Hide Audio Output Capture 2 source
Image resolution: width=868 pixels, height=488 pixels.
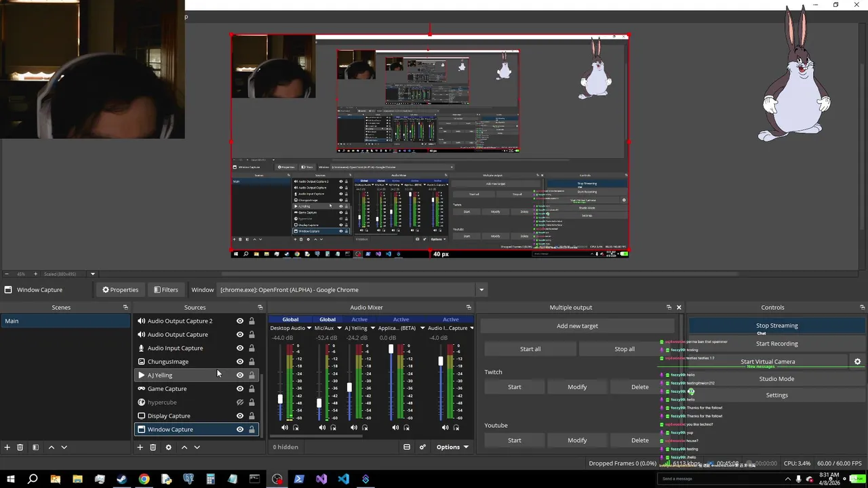click(239, 321)
